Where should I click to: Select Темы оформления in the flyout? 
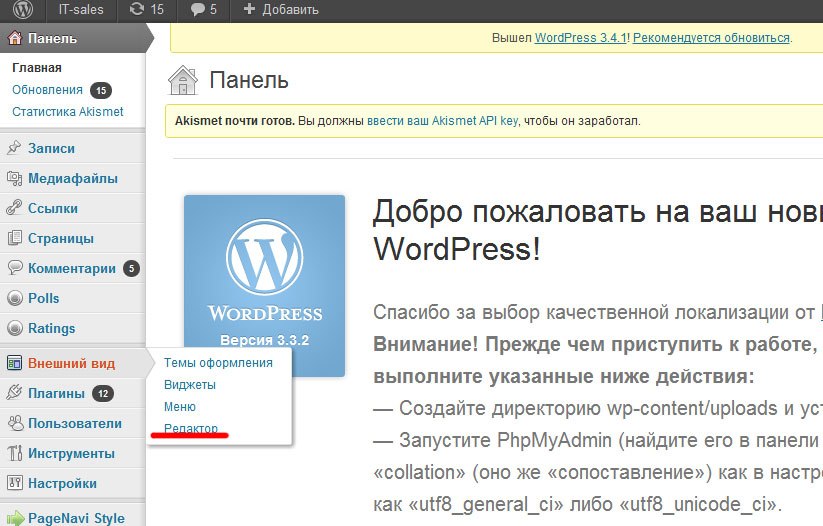click(218, 363)
